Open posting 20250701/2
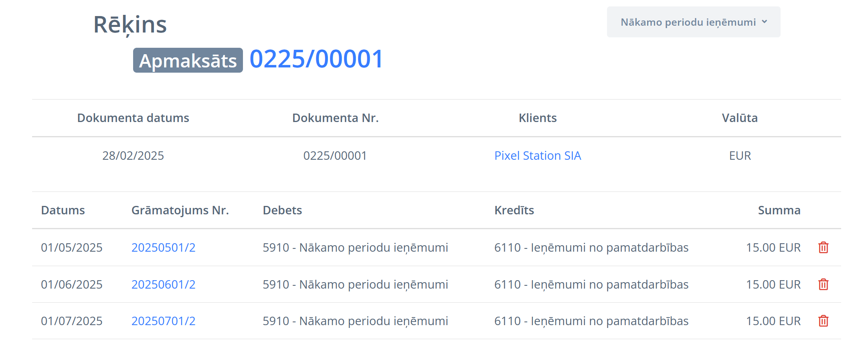The height and width of the screenshot is (346, 868). click(x=163, y=321)
